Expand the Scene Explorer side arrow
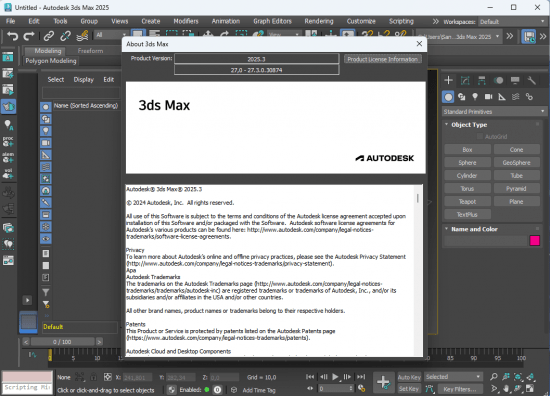Image resolution: width=550 pixels, height=396 pixels. 27,300
